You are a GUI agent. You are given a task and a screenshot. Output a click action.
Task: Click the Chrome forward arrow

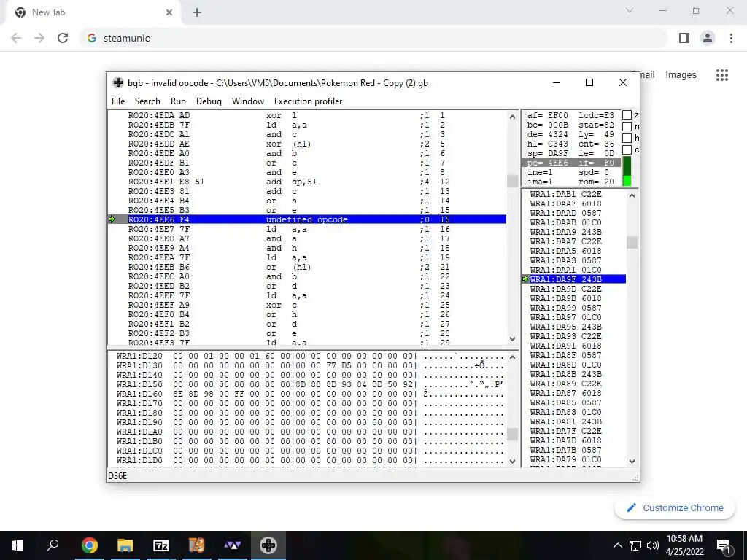(39, 38)
